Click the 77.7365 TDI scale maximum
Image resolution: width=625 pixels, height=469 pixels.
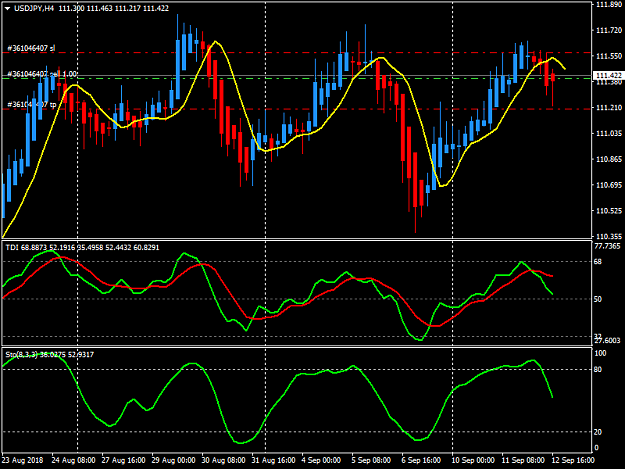point(607,246)
